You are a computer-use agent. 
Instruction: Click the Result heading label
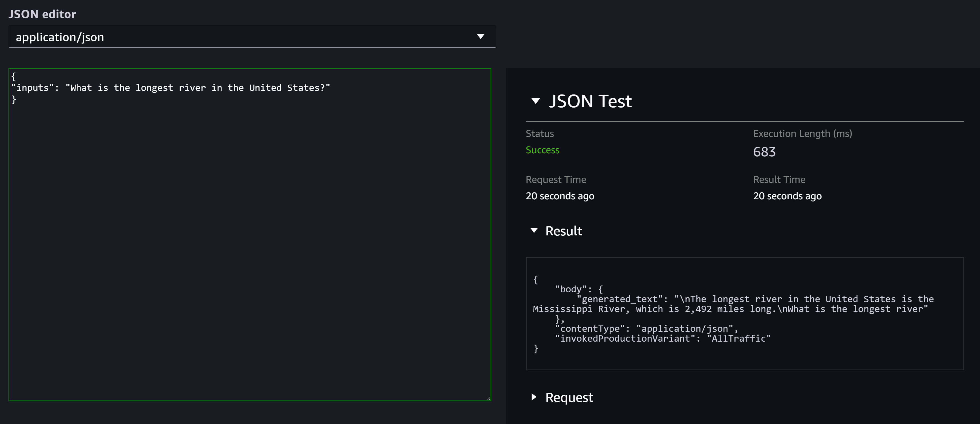(x=563, y=231)
